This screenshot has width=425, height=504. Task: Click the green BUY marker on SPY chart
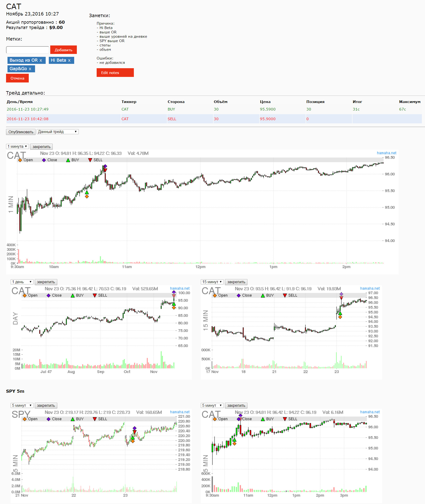click(x=133, y=437)
